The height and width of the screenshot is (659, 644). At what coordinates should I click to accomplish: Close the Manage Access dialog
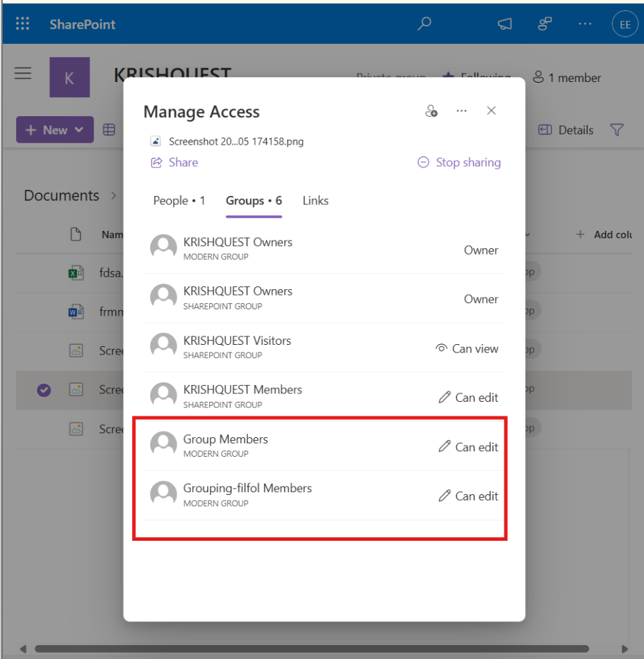click(x=491, y=111)
